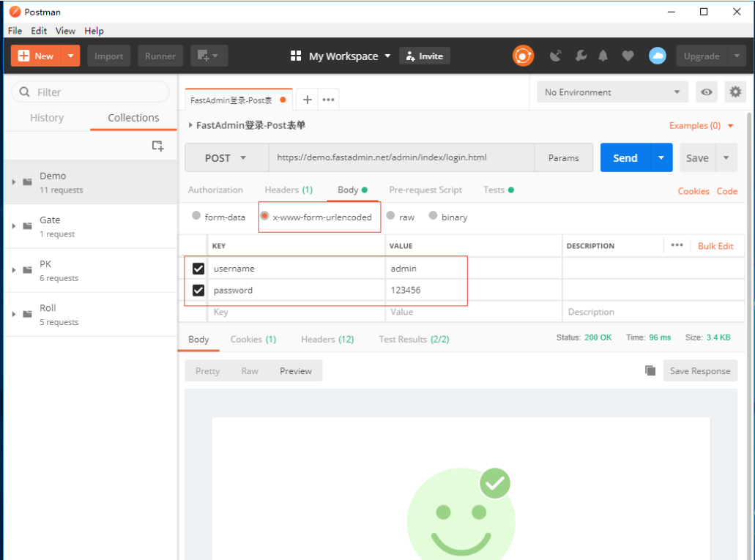755x560 pixels.
Task: Open environment quick look eye icon
Action: pyautogui.click(x=707, y=92)
